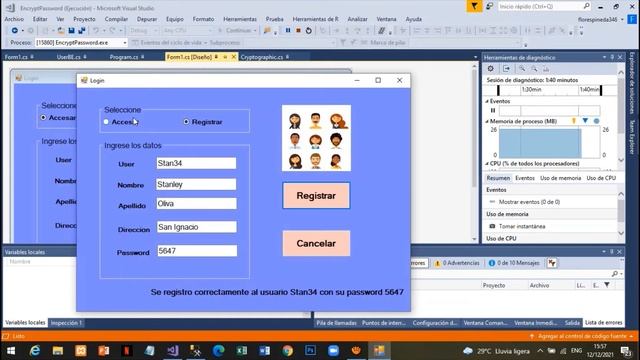Open the Salida tab

coord(572,323)
